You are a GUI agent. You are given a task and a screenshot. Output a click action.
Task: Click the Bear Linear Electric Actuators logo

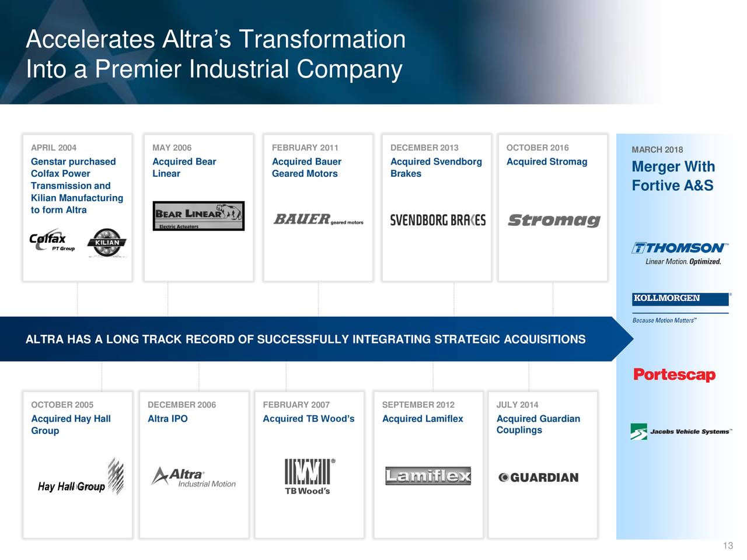pyautogui.click(x=198, y=216)
